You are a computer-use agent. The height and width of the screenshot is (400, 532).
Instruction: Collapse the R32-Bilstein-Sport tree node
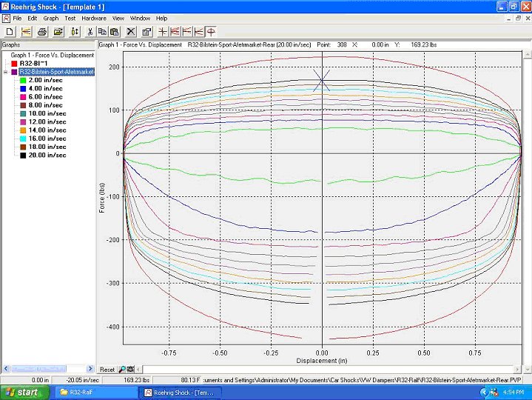point(6,72)
